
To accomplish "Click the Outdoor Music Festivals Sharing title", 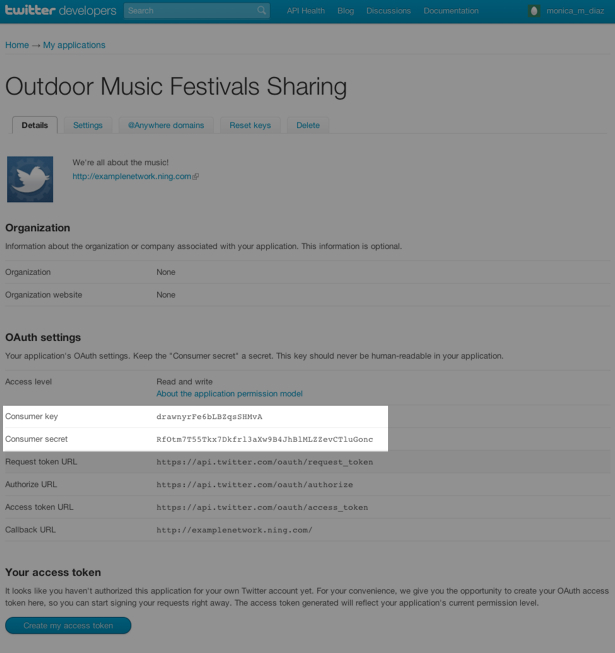I will click(x=176, y=87).
